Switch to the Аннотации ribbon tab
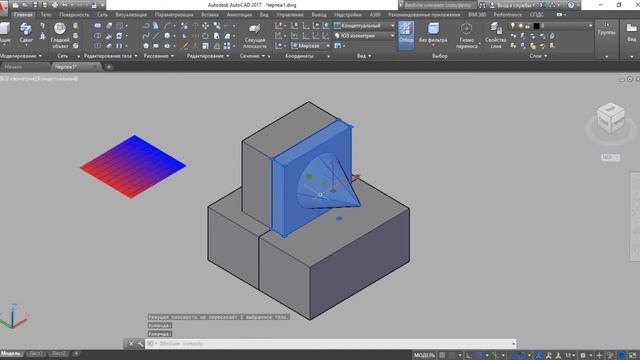Viewport: 640px width, 360px height. pos(239,15)
